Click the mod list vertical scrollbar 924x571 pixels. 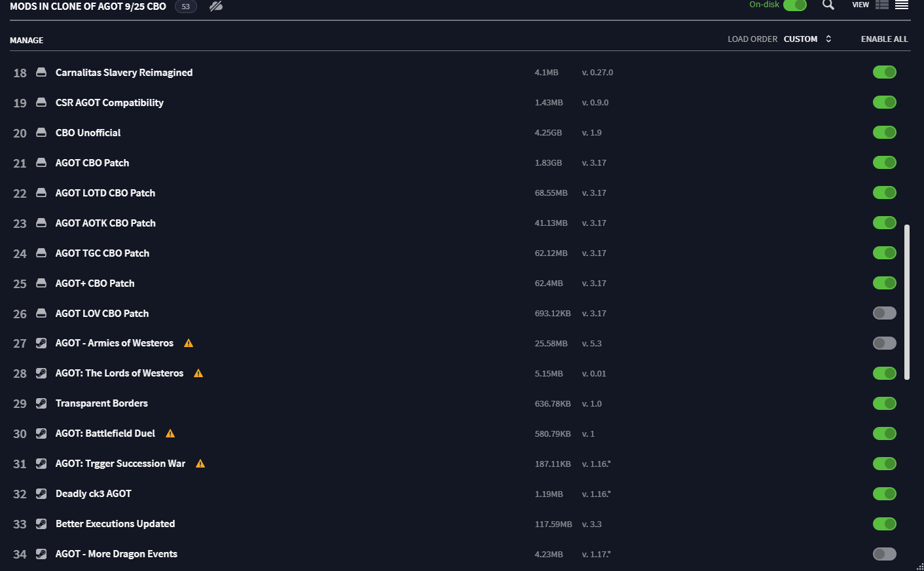pos(907,302)
